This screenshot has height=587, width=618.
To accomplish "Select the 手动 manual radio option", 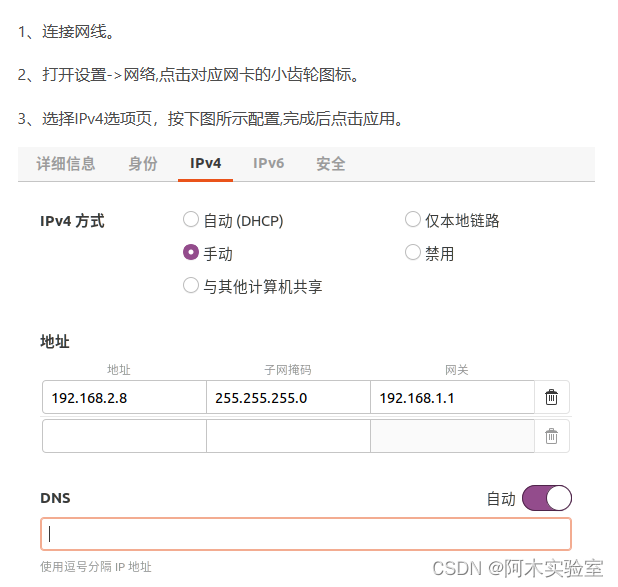I will (x=191, y=253).
